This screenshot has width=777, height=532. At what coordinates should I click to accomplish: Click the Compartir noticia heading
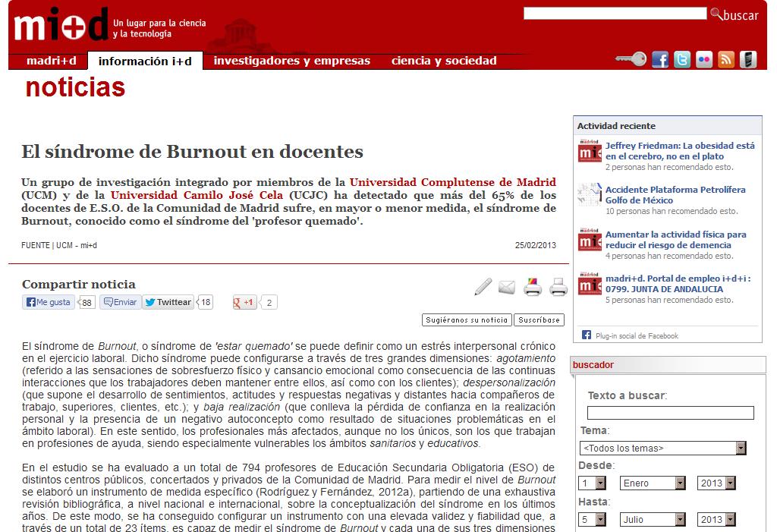[x=79, y=284]
